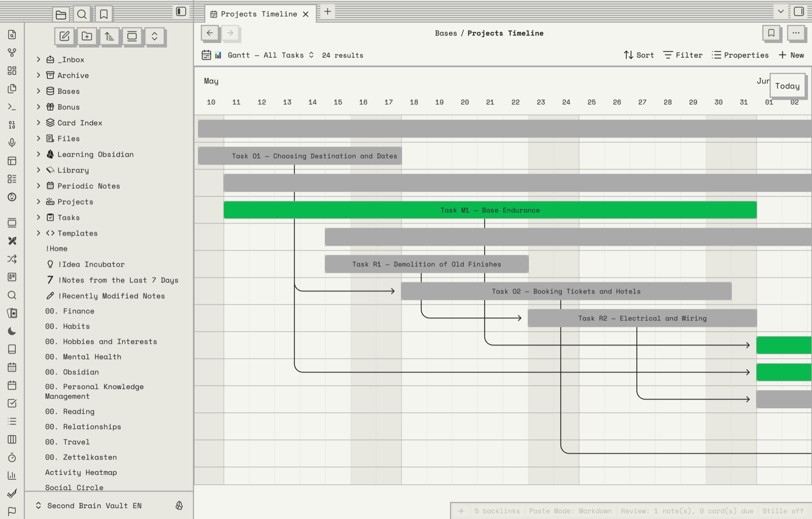Click the insert template copy icon
Screen dimensions: 812x519
tap(12, 89)
